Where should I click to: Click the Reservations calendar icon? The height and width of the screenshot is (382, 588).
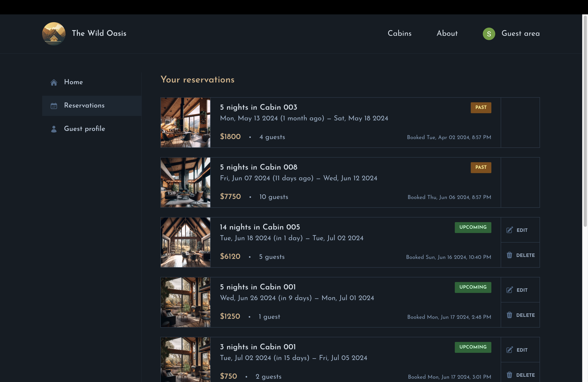[54, 106]
